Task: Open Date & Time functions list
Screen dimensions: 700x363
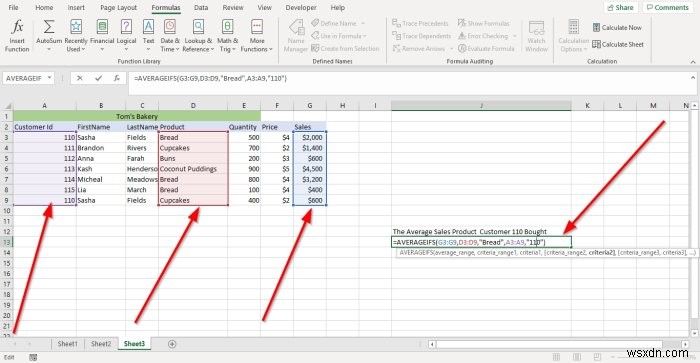Action: point(170,36)
